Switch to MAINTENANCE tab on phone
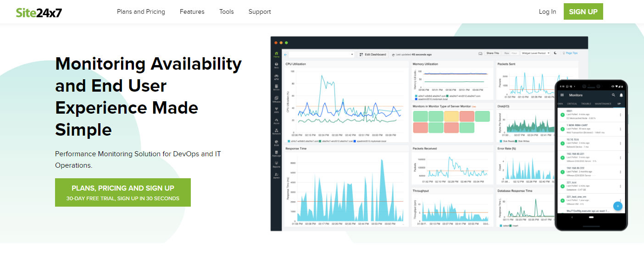The image size is (644, 263). pyautogui.click(x=603, y=104)
